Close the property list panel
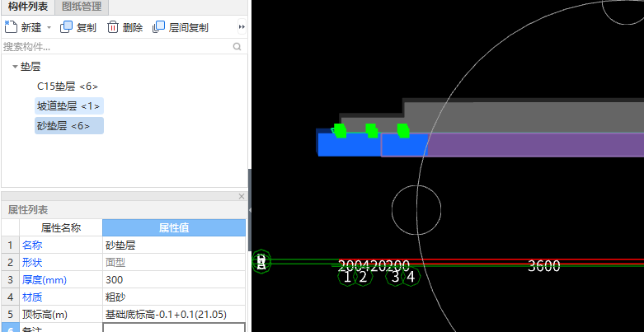Viewport: 644px width, 332px height. (x=242, y=196)
